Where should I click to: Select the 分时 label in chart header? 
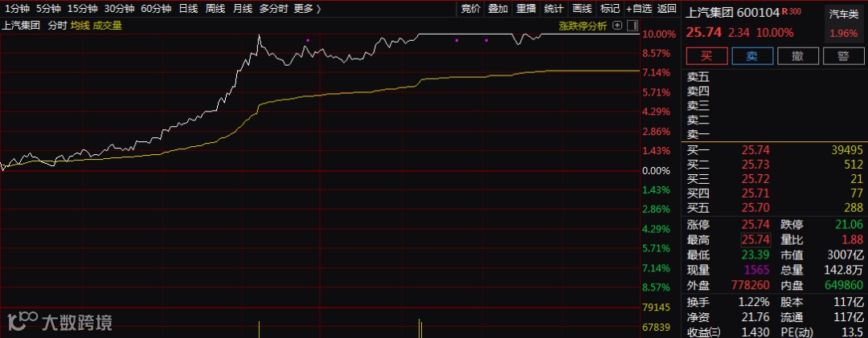pyautogui.click(x=57, y=25)
